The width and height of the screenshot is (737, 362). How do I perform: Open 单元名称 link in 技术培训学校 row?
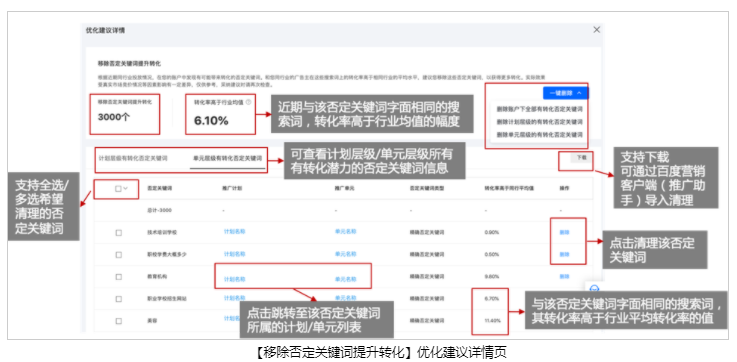coord(345,231)
